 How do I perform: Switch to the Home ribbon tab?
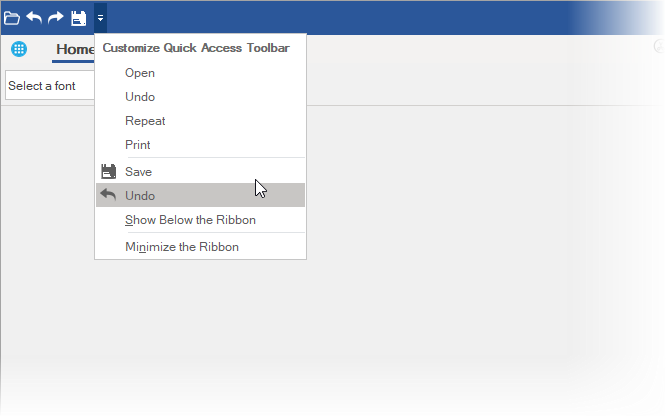click(x=75, y=50)
